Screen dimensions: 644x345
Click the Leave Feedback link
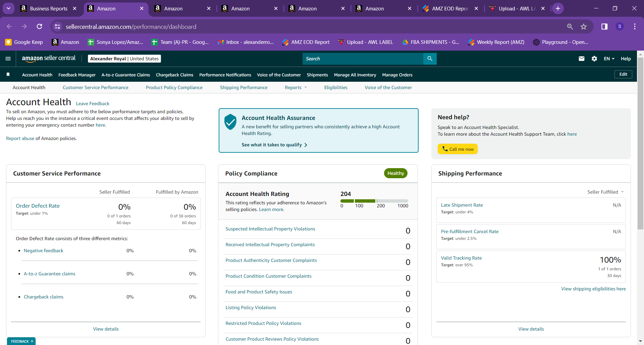click(93, 103)
